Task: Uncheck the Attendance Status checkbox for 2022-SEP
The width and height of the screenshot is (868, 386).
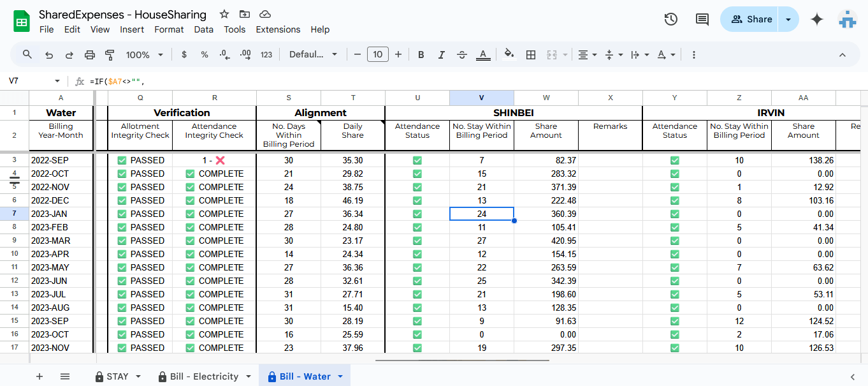Action: (417, 160)
